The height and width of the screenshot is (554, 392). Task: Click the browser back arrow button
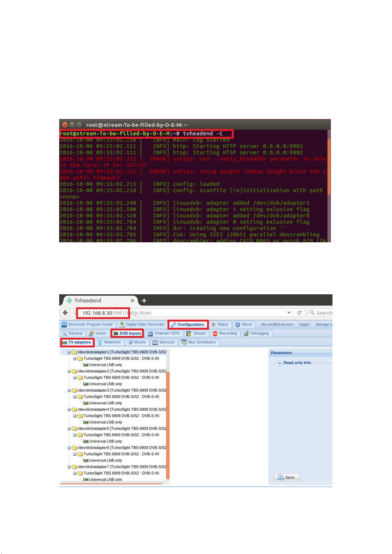coord(65,313)
